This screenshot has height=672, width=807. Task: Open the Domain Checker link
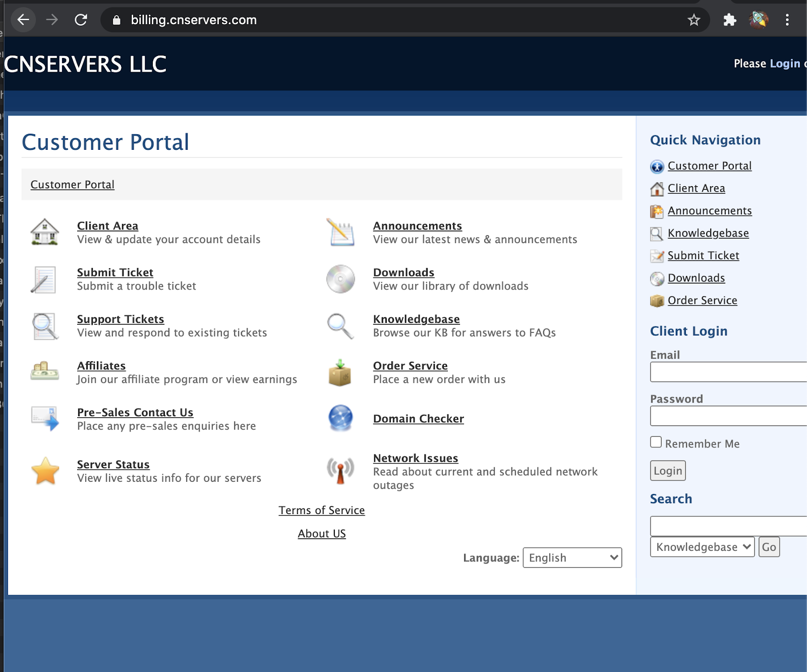pyautogui.click(x=419, y=419)
